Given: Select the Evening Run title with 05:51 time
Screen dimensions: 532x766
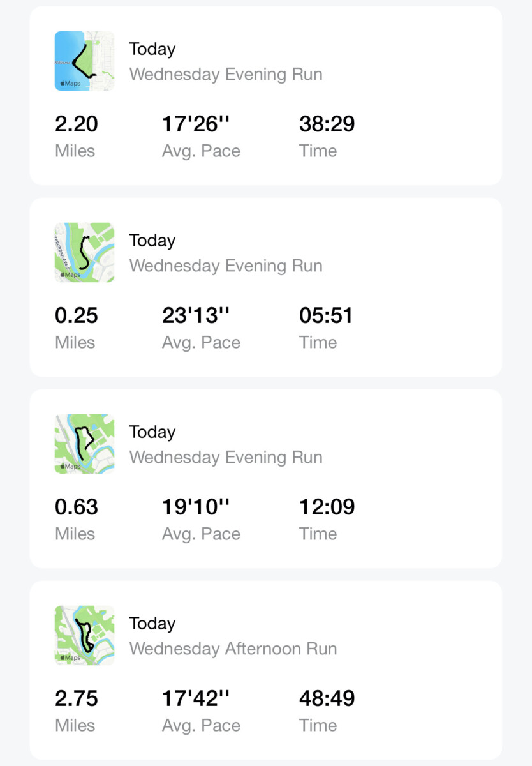Looking at the screenshot, I should tap(226, 266).
